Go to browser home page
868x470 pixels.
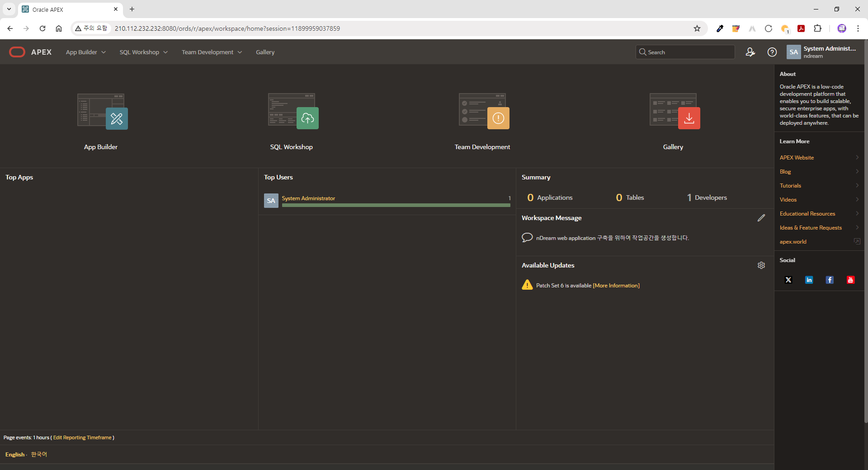(x=59, y=28)
